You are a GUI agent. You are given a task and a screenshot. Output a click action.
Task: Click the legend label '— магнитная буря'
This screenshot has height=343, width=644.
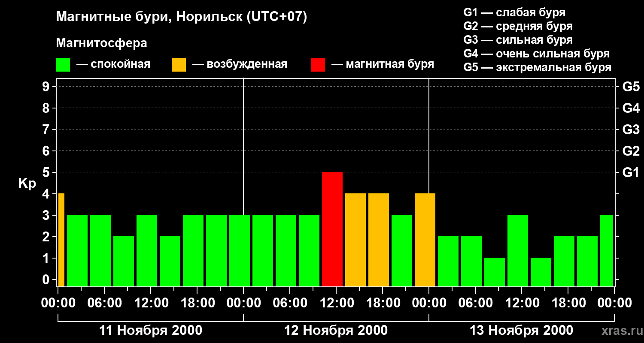coord(383,65)
